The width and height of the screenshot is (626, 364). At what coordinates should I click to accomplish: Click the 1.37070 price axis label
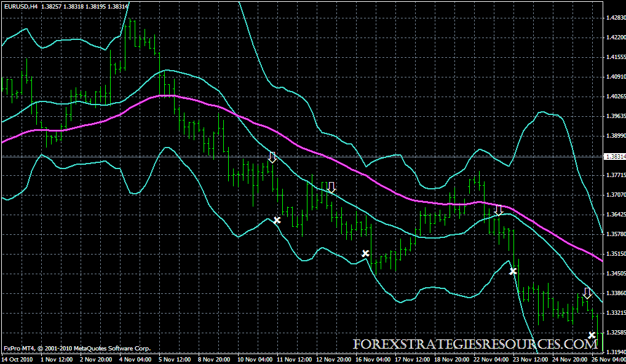click(x=616, y=195)
